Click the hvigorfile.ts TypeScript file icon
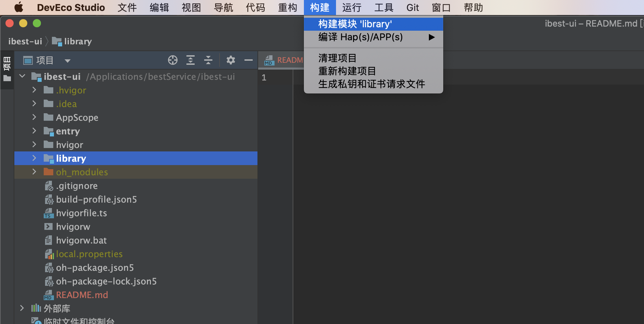The height and width of the screenshot is (324, 644). tap(49, 213)
